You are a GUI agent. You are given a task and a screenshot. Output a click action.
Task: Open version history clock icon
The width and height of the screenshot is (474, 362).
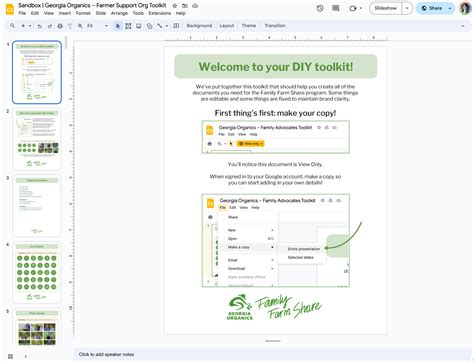point(320,8)
